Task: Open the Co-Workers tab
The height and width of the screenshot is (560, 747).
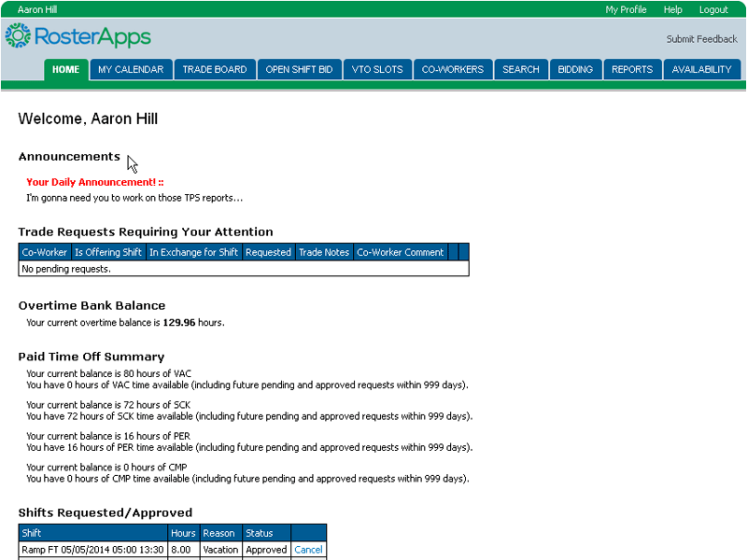Action: coord(453,70)
